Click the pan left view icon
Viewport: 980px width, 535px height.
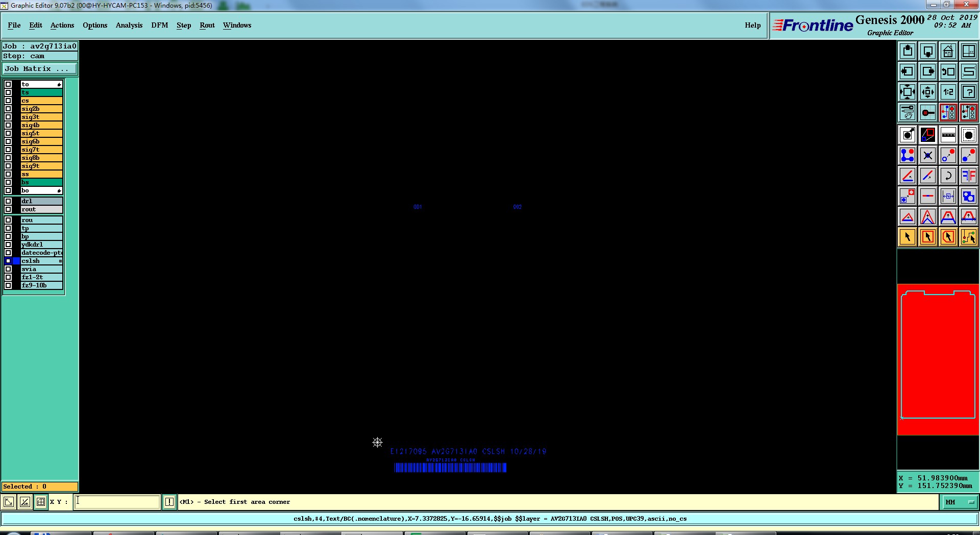tap(908, 71)
